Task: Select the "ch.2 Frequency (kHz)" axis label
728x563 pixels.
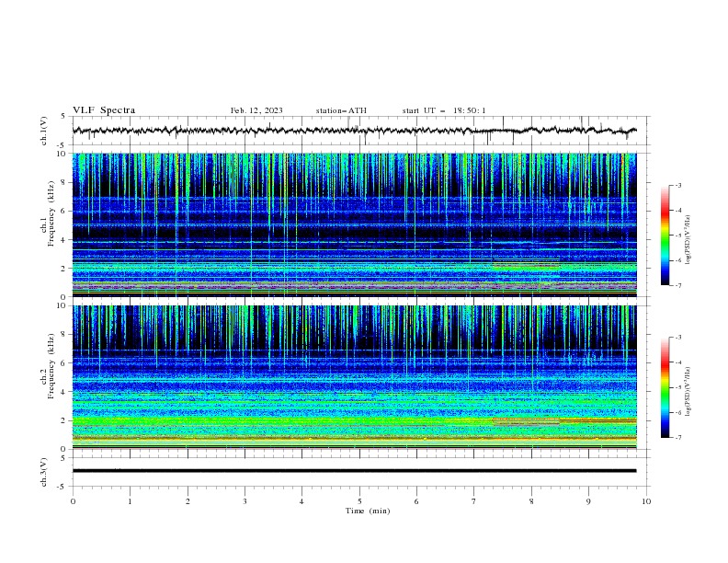Action: pyautogui.click(x=48, y=365)
